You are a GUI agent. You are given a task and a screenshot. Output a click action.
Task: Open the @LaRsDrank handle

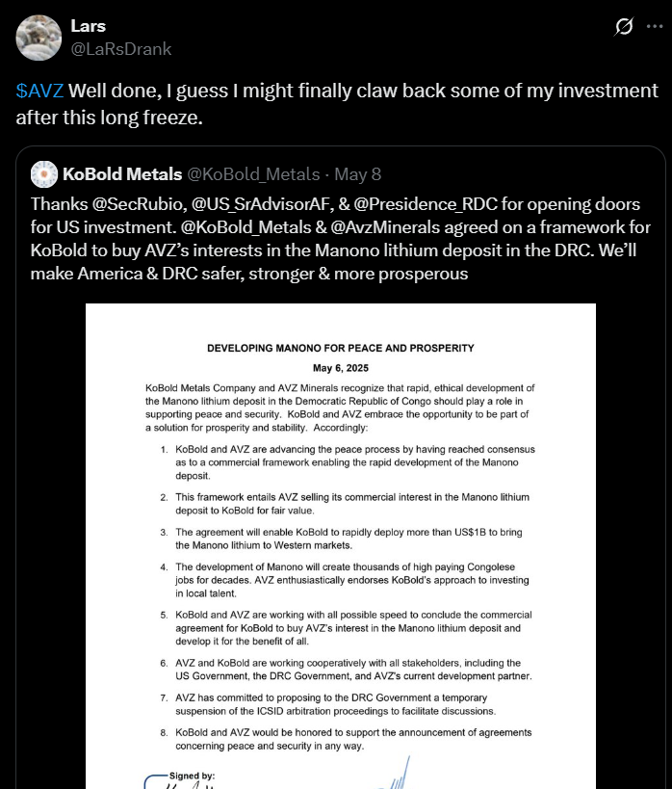tap(120, 47)
